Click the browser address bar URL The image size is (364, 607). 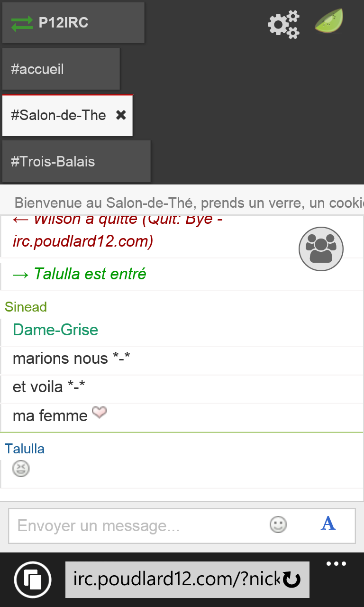pyautogui.click(x=175, y=579)
